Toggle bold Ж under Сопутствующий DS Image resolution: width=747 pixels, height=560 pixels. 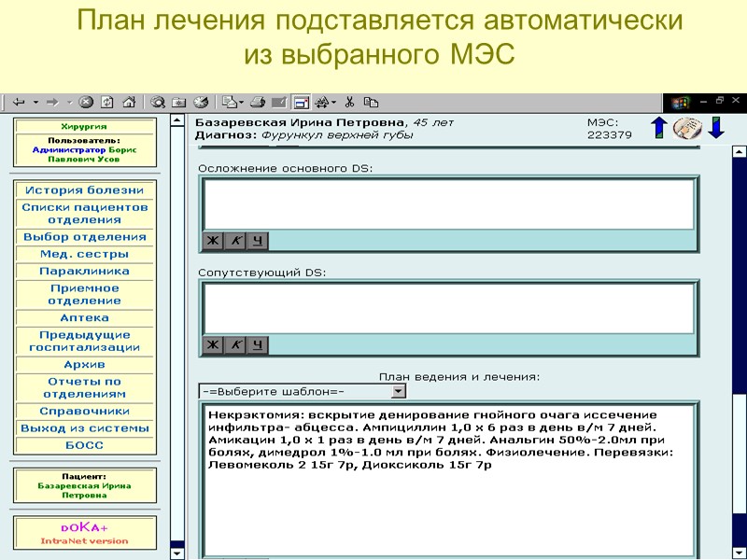[213, 344]
